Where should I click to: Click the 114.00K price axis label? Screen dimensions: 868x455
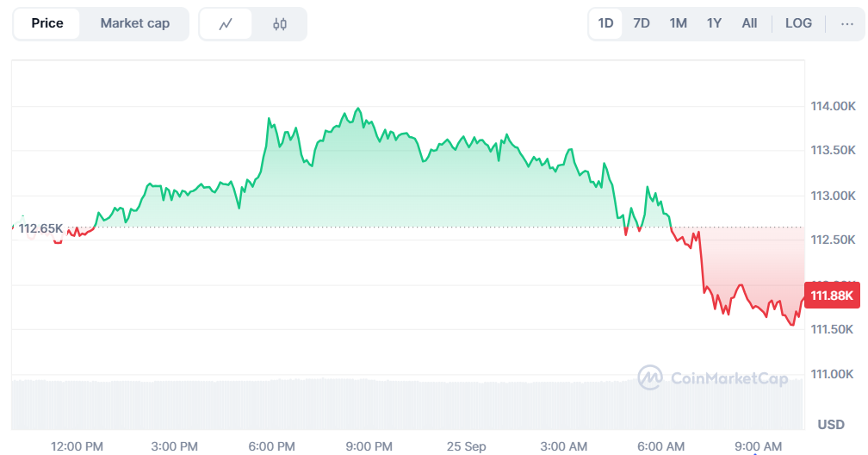point(831,106)
